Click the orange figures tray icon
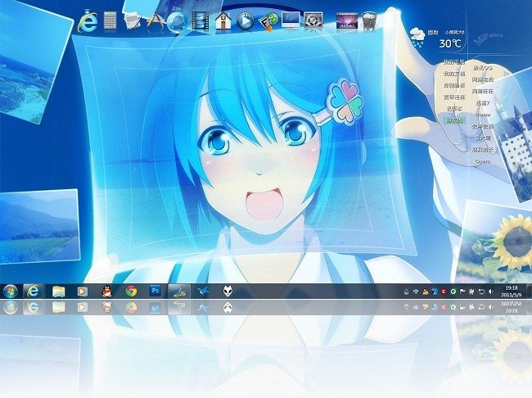The height and width of the screenshot is (398, 532). 425,292
